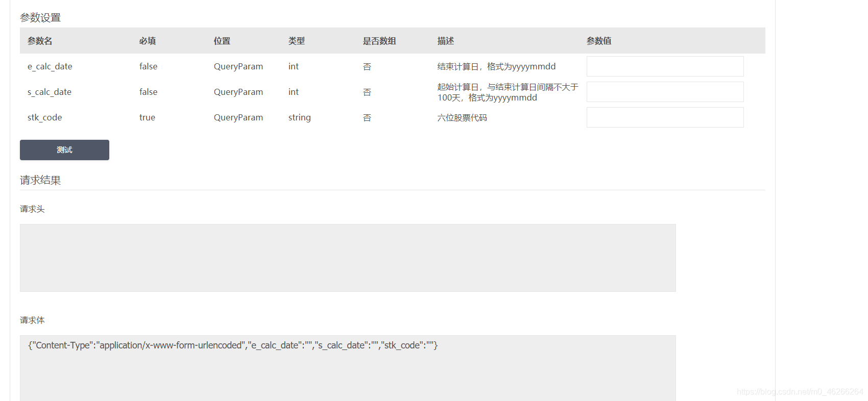This screenshot has width=868, height=401.
Task: Select the stk_code parameter name
Action: pyautogui.click(x=45, y=117)
